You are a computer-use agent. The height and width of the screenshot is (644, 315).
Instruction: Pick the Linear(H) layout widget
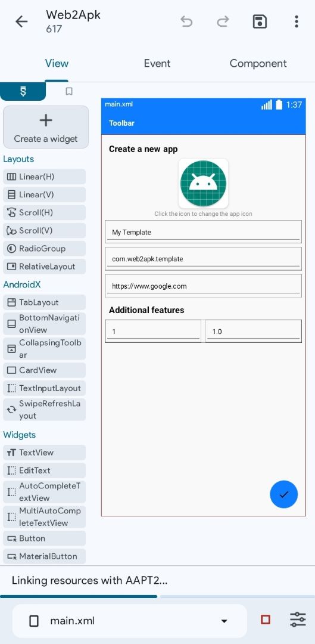(44, 177)
